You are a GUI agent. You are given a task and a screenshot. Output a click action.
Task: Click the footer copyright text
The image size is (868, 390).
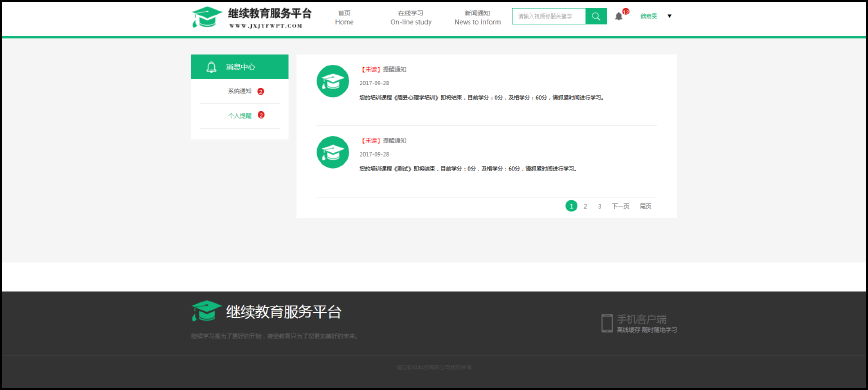tap(434, 367)
